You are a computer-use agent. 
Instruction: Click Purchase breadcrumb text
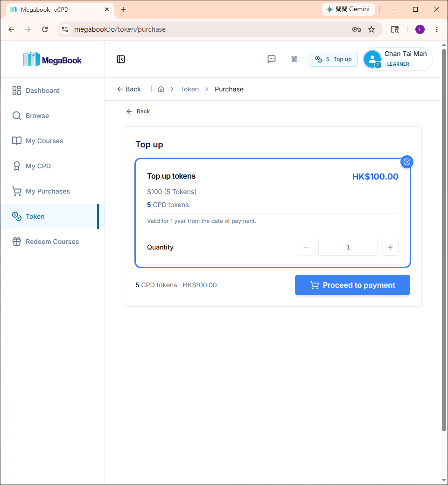229,89
